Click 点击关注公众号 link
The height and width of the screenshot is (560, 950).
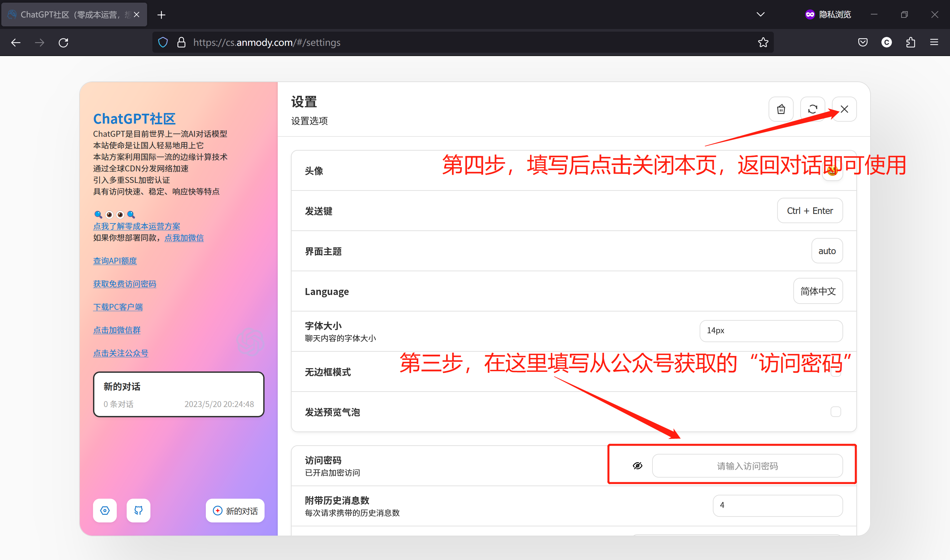point(120,352)
